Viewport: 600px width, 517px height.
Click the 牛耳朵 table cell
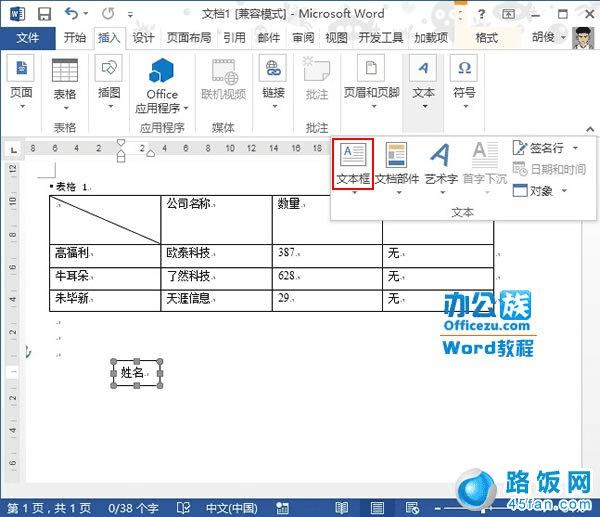[105, 279]
